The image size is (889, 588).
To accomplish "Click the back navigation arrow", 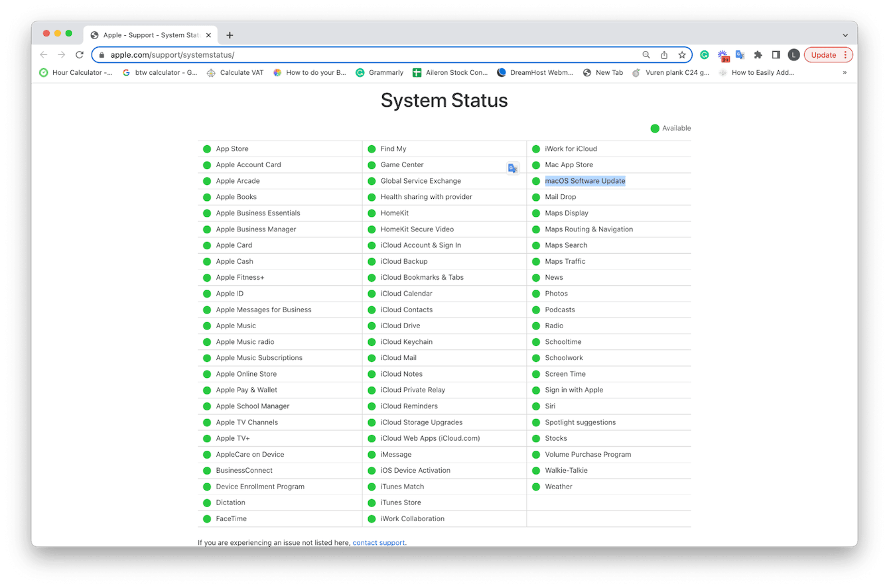I will pos(43,55).
